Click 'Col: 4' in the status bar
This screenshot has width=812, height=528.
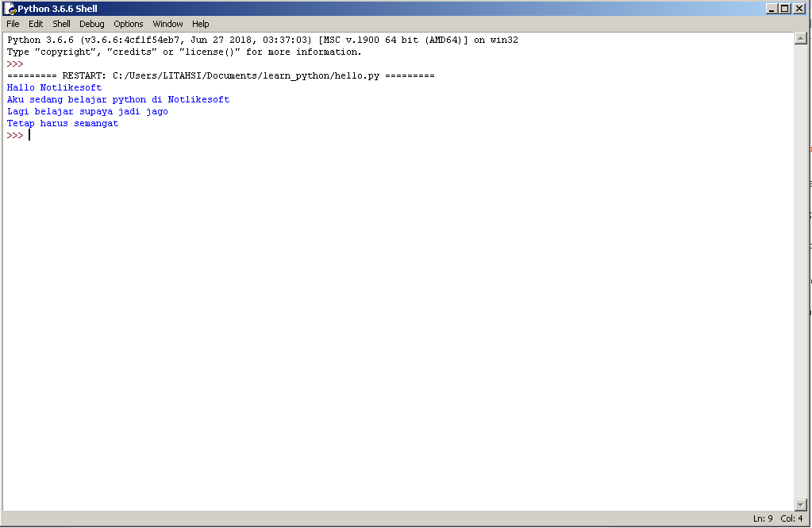tap(792, 518)
